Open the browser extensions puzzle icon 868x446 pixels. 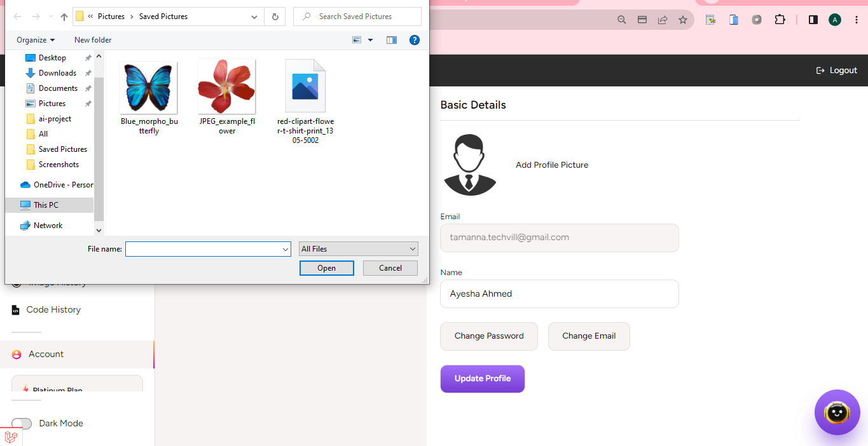[x=780, y=20]
